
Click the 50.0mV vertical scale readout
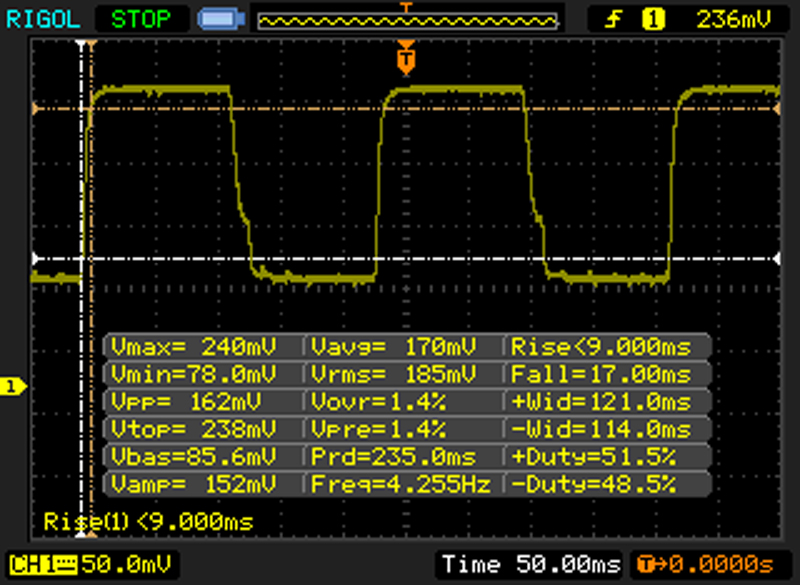click(126, 564)
